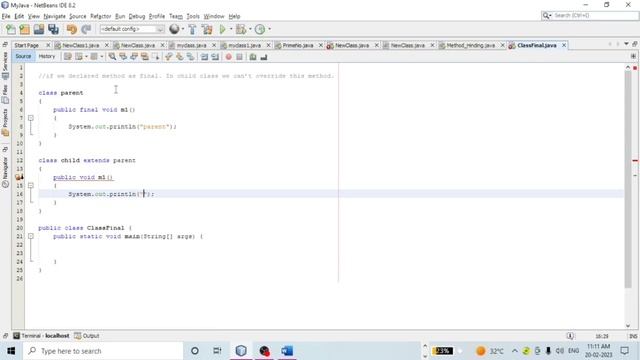Open the Terminal - localhost tab
Image resolution: width=640 pixels, height=360 pixels.
pos(41,336)
